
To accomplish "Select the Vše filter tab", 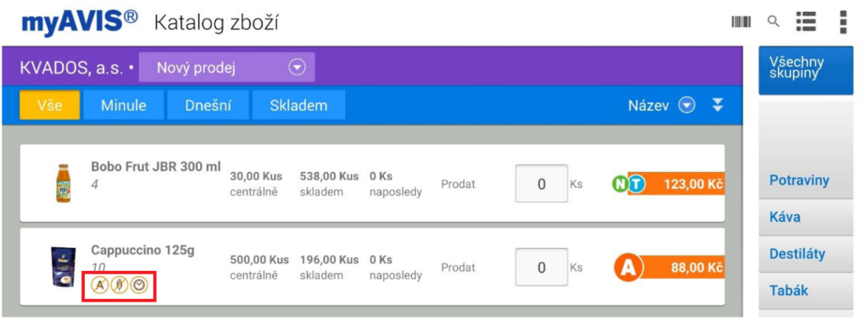I will [50, 105].
